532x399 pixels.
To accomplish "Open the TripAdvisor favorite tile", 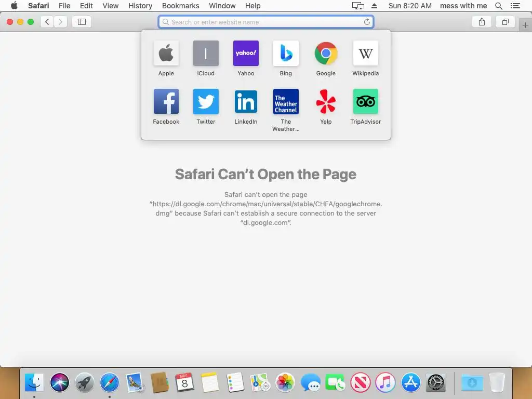I will (x=365, y=101).
